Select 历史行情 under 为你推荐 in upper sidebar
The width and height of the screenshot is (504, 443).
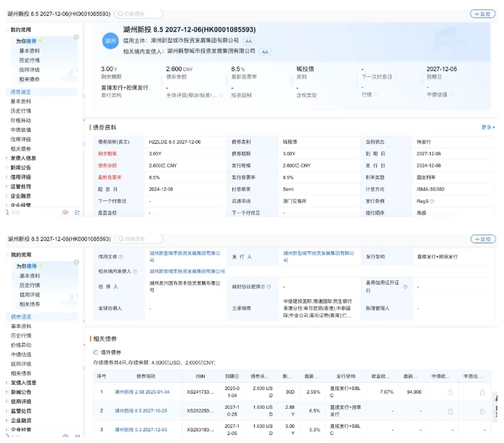pos(29,60)
